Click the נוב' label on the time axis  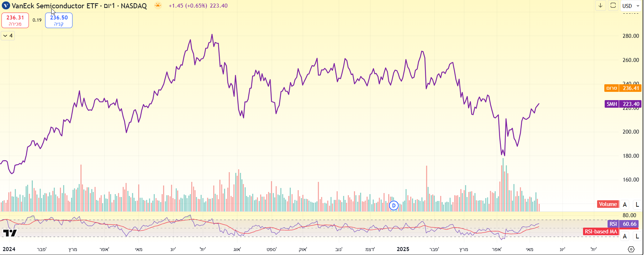pyautogui.click(x=339, y=249)
